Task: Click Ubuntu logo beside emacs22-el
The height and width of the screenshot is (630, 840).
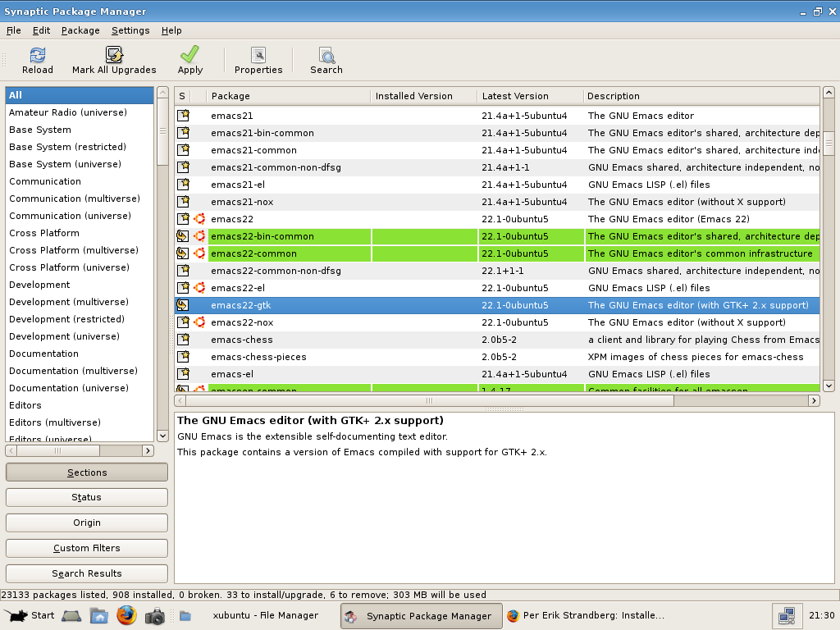Action: pos(199,288)
